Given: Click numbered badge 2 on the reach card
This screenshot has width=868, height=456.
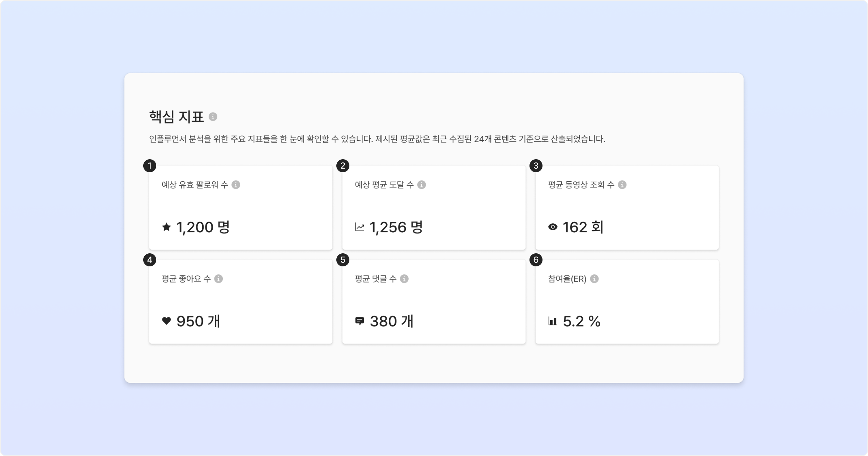Looking at the screenshot, I should (x=343, y=166).
